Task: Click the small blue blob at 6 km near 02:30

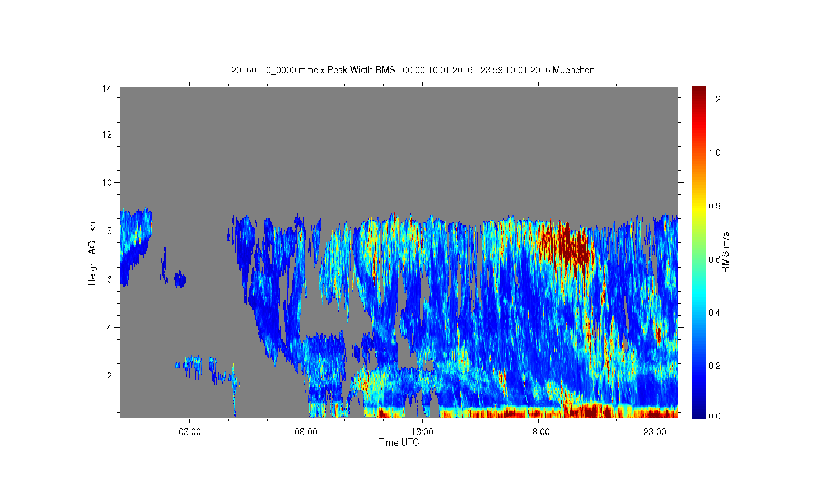Action: (180, 279)
